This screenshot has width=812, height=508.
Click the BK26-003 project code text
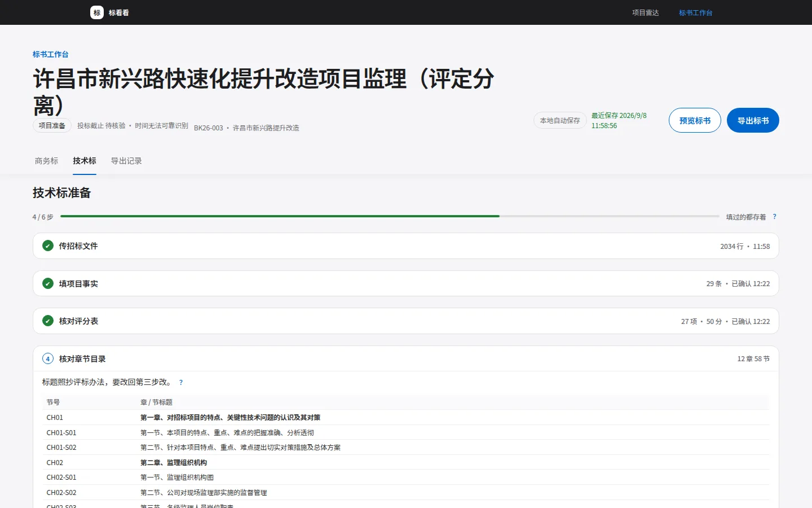(209, 128)
